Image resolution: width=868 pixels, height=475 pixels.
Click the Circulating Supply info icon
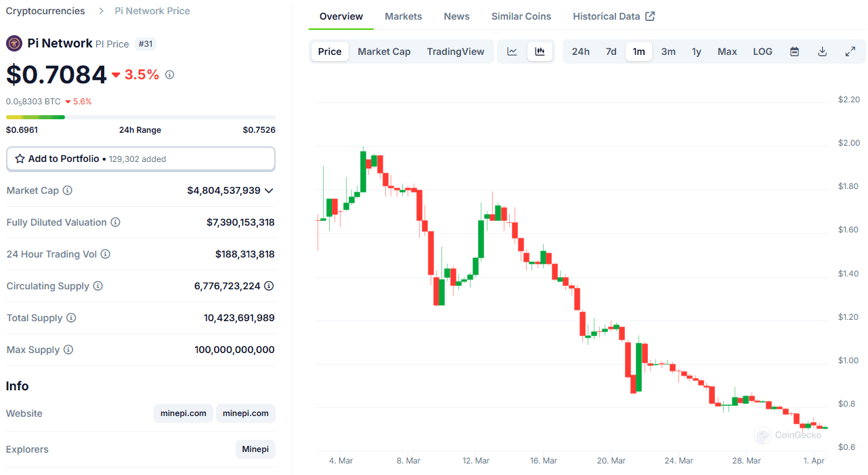pyautogui.click(x=97, y=286)
